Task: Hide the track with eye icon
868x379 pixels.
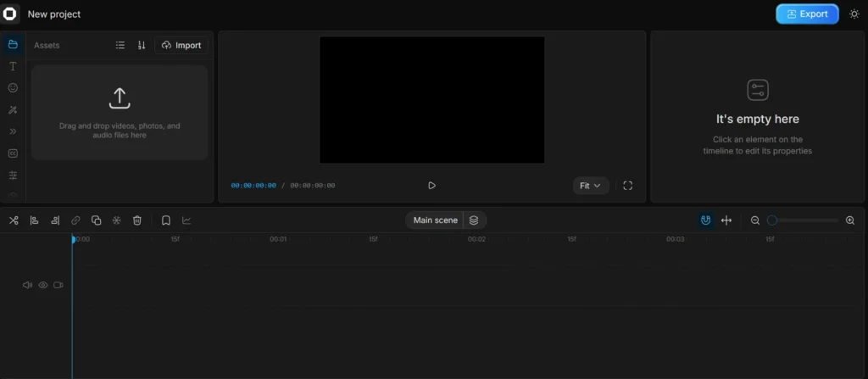Action: click(x=42, y=285)
